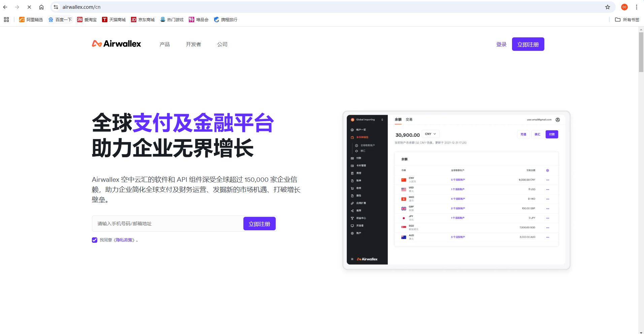644x334 pixels.
Task: Click the 7,000.00 SGD balance value
Action: [527, 228]
